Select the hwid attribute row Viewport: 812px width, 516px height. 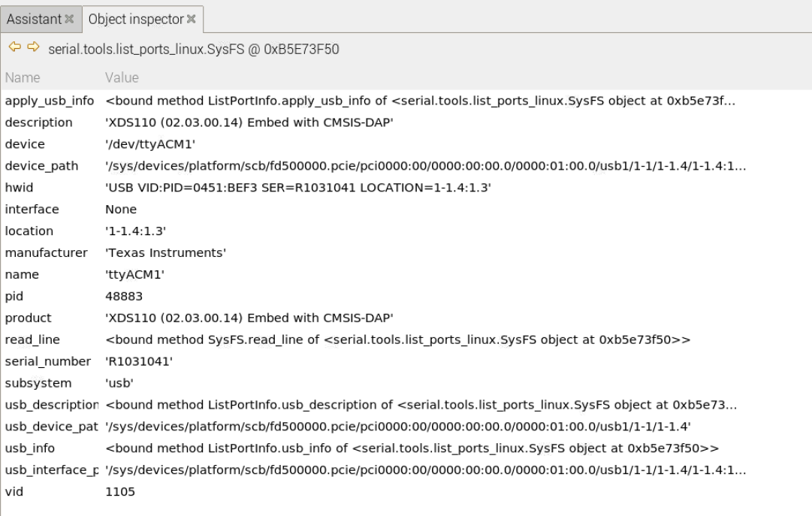pos(150,187)
